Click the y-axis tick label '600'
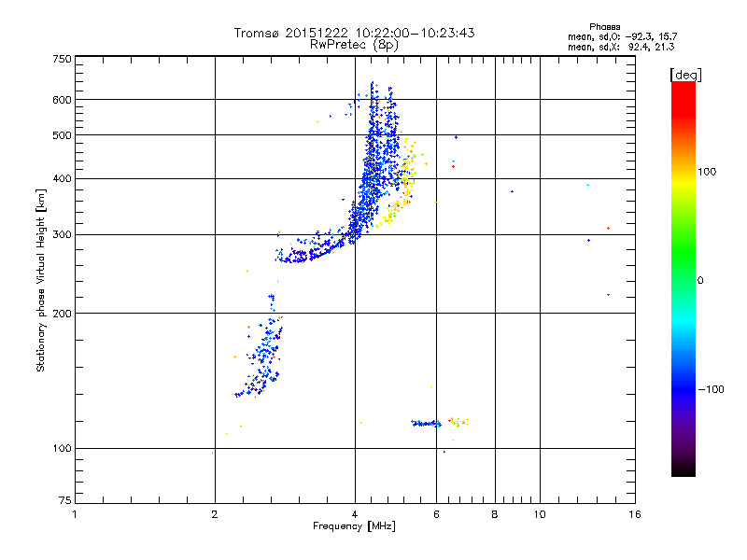Image resolution: width=747 pixels, height=560 pixels. 62,100
